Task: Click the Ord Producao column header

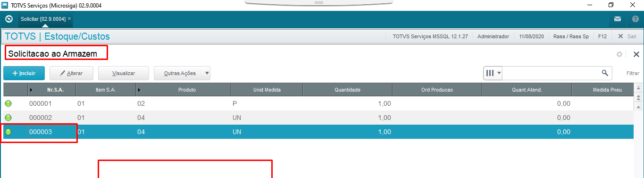Action: pyautogui.click(x=437, y=90)
